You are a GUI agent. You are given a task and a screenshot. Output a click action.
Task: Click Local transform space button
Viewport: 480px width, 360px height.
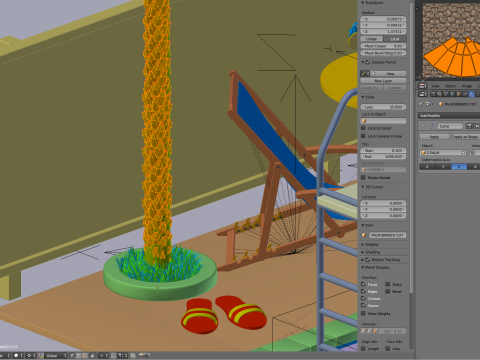coord(395,39)
